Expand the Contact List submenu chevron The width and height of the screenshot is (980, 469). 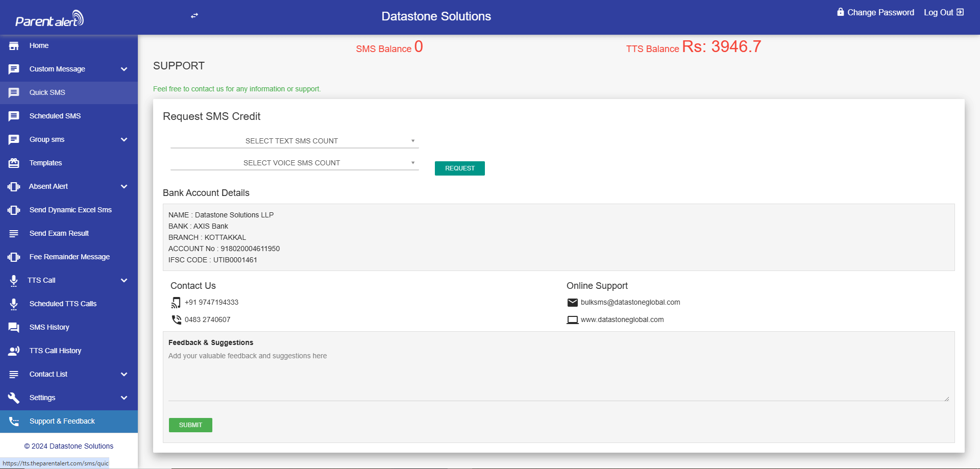[x=124, y=375]
